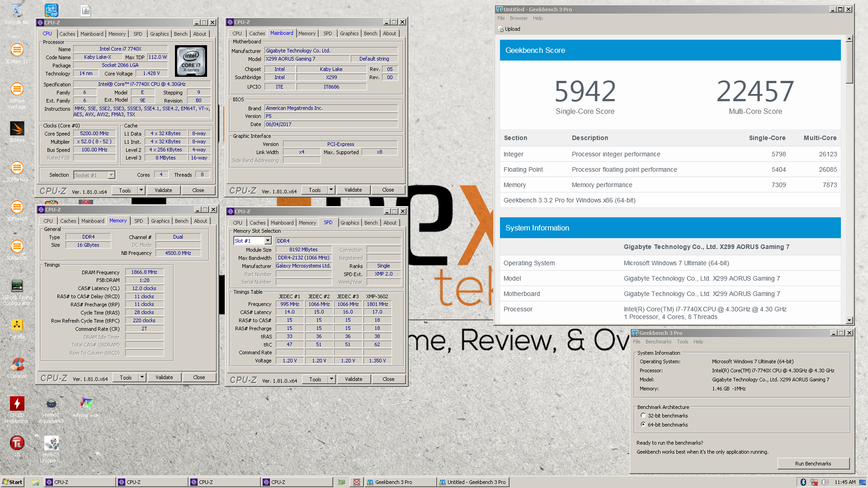Open the Slot #1 memory slot dropdown
The height and width of the screenshot is (488, 868).
point(268,241)
